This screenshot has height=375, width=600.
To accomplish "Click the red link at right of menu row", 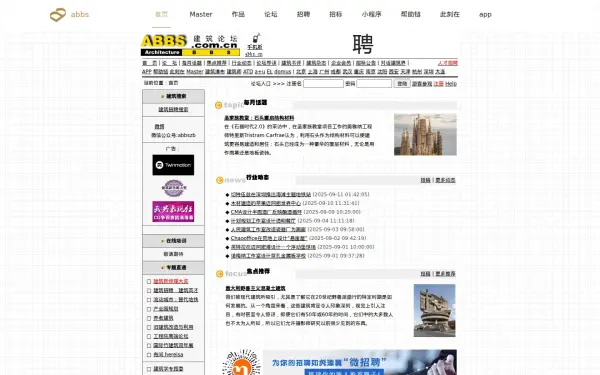I will (x=448, y=63).
